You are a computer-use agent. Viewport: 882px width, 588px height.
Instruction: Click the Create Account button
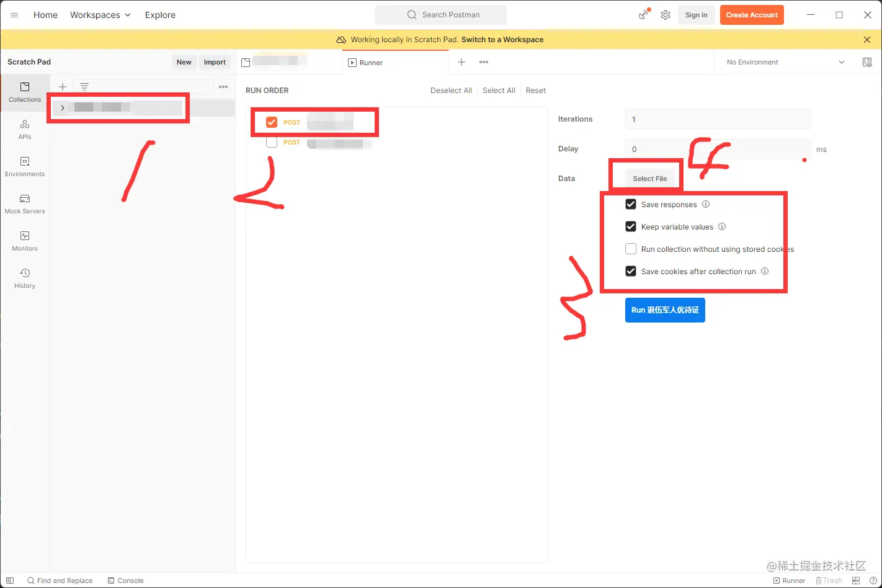[752, 15]
